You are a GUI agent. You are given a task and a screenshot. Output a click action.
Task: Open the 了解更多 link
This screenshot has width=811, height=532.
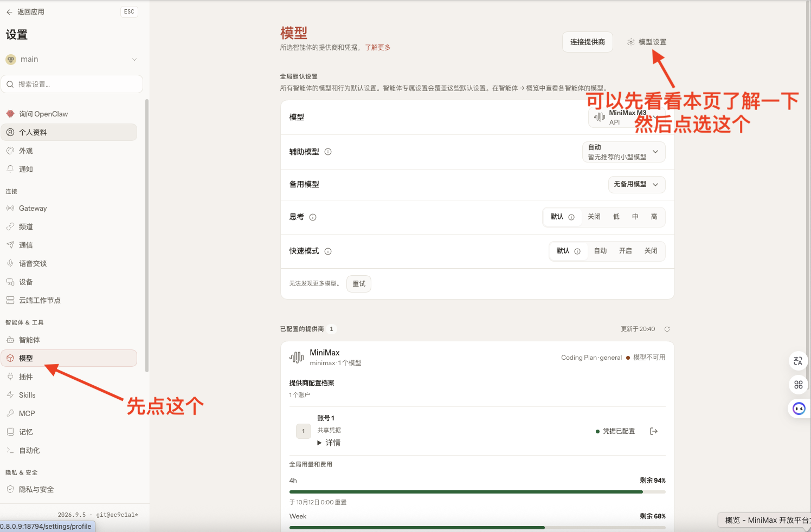378,48
